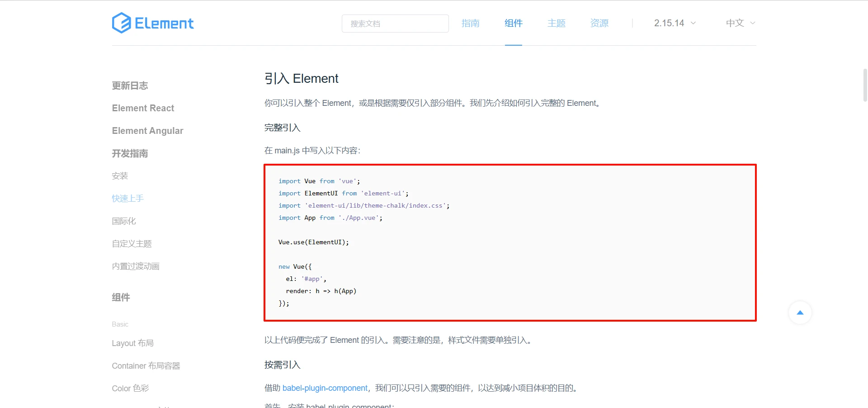The height and width of the screenshot is (408, 868).
Task: Go to the 主题 nav tab
Action: (556, 23)
